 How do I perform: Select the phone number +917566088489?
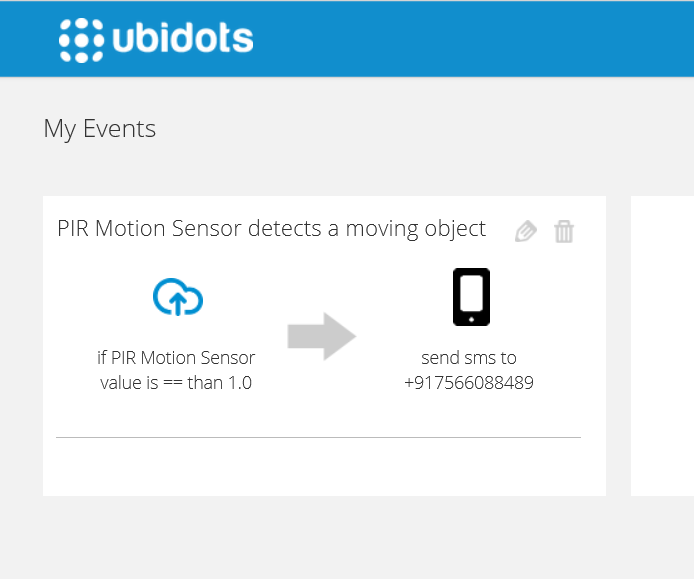[469, 382]
